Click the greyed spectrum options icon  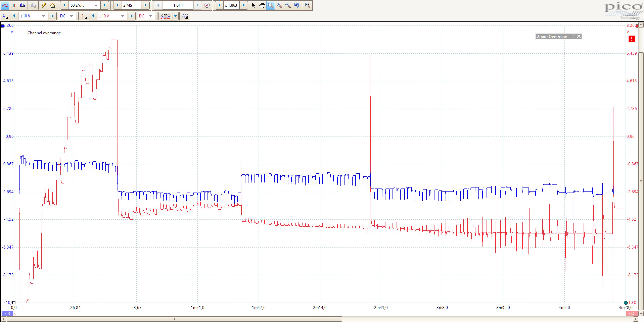(33, 5)
